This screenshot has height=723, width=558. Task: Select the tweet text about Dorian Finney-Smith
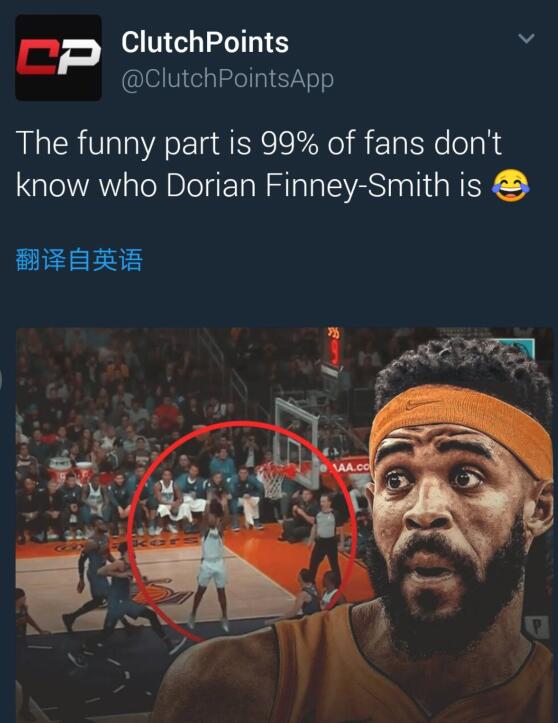point(272,164)
